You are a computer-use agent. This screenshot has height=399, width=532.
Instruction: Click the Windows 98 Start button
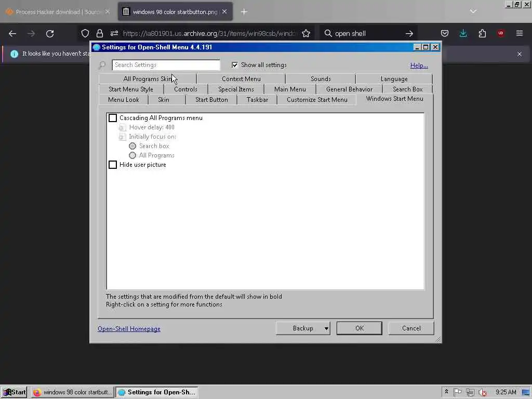14,392
